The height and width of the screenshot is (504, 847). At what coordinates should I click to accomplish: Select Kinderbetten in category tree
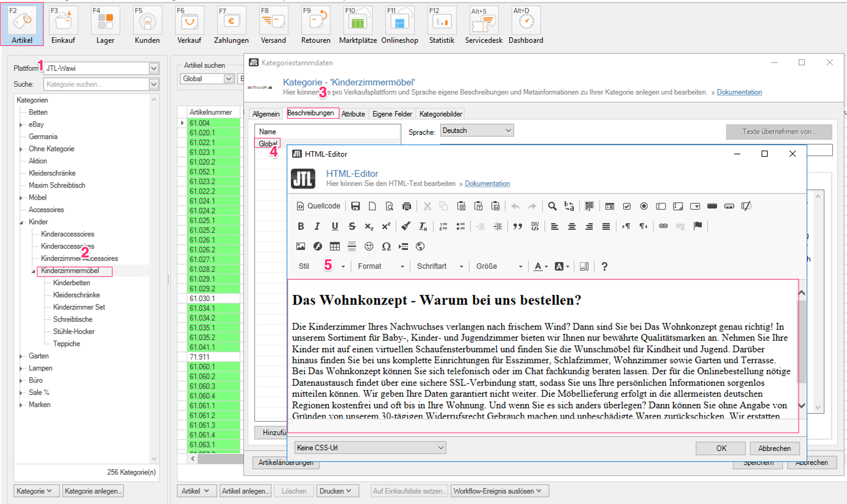[71, 282]
